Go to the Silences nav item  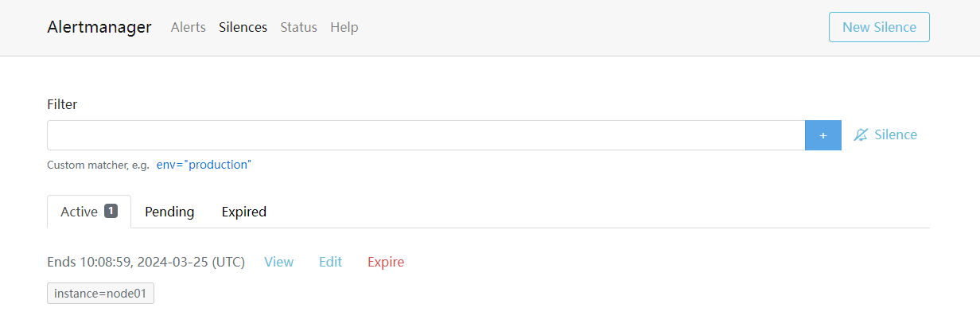point(243,27)
